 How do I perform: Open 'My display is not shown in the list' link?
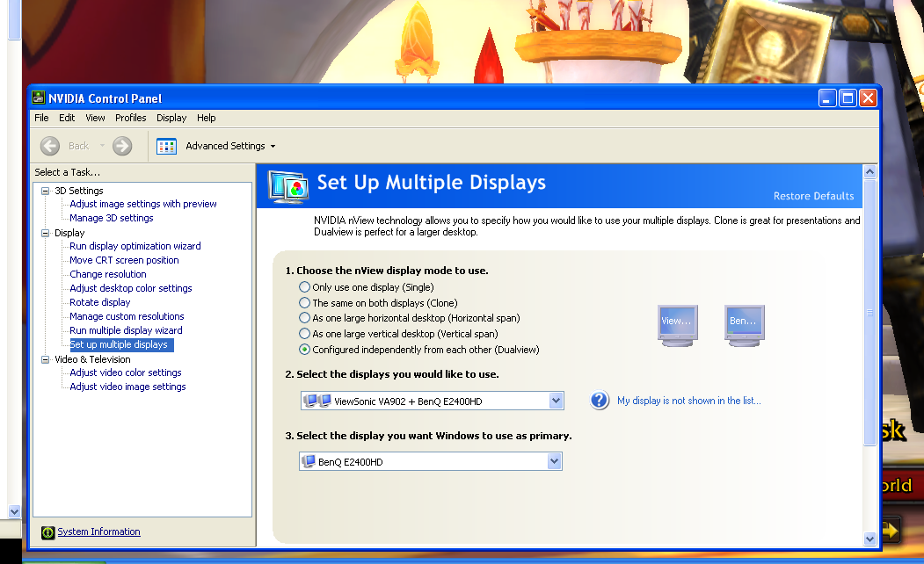[x=689, y=401]
